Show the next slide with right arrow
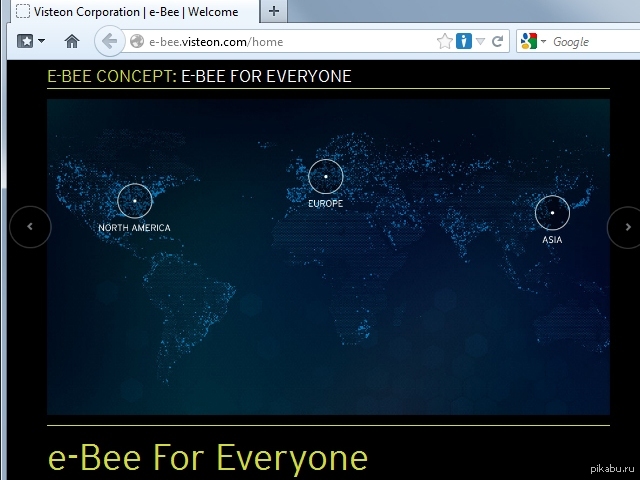Image resolution: width=640 pixels, height=480 pixels. [x=626, y=227]
